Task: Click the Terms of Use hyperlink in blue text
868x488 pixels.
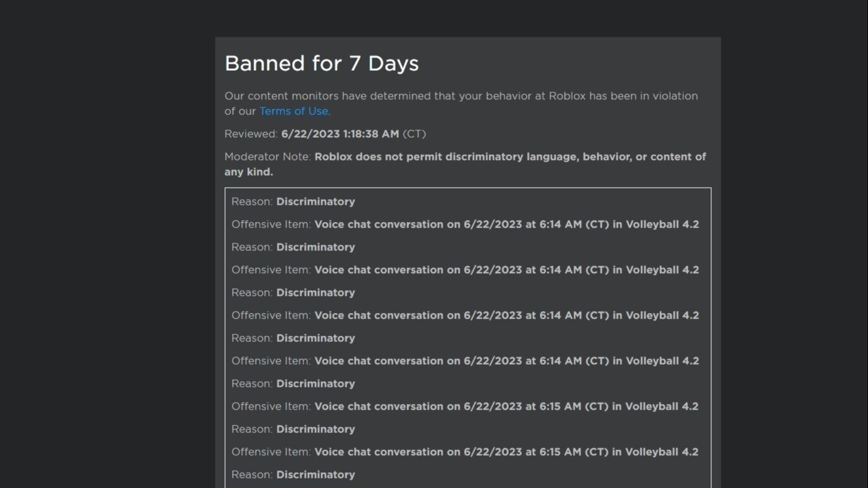Action: 293,111
